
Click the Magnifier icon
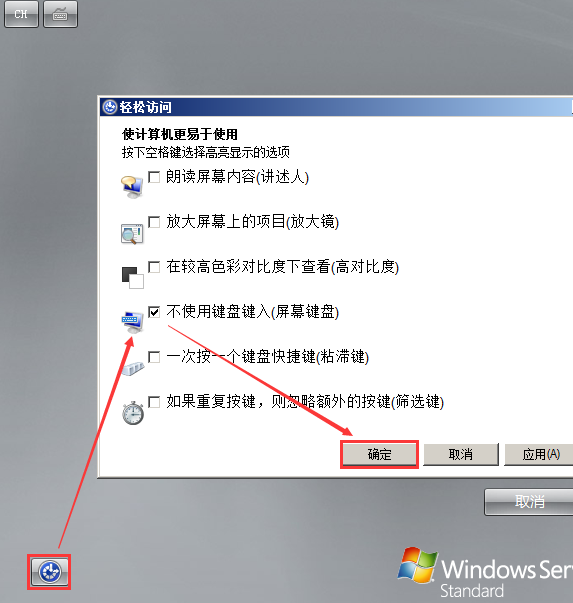coord(132,233)
